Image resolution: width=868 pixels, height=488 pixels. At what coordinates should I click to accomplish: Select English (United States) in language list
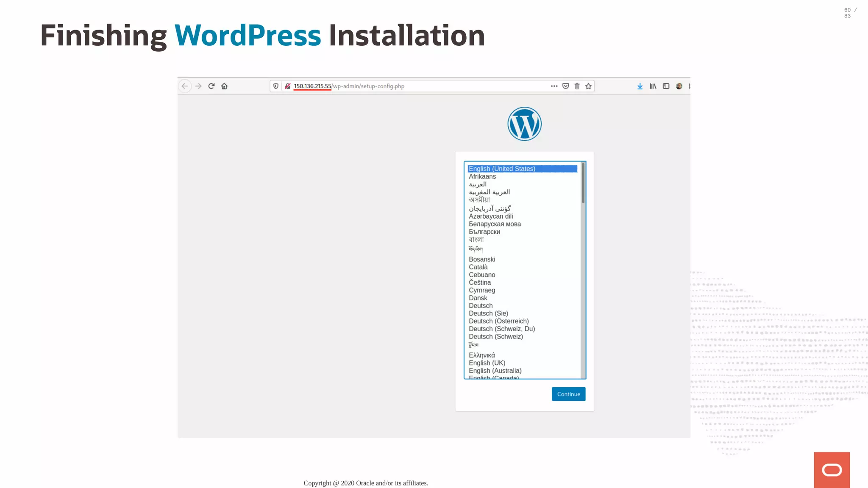pyautogui.click(x=502, y=169)
